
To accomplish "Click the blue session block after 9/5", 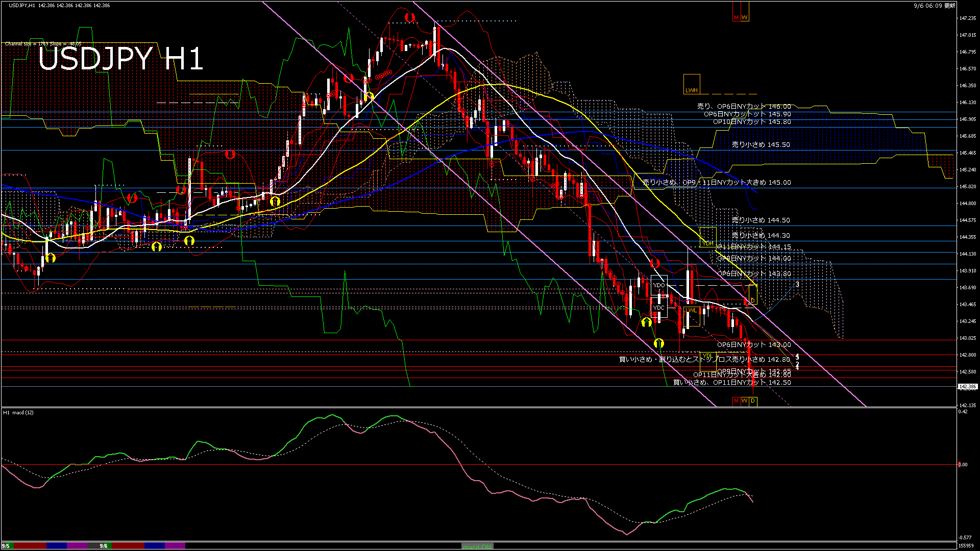I will pos(57,546).
